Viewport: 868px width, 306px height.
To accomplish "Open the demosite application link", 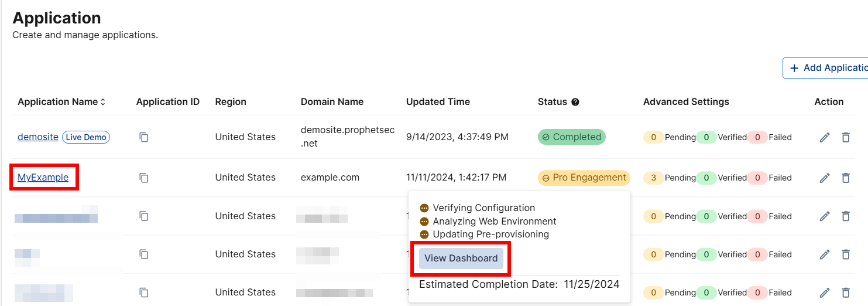I will click(x=38, y=137).
